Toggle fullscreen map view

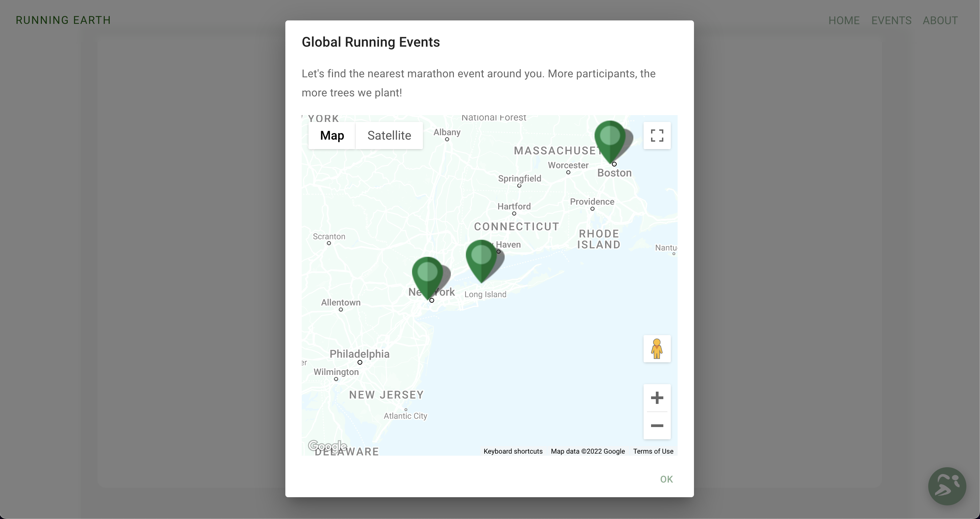[x=657, y=136]
